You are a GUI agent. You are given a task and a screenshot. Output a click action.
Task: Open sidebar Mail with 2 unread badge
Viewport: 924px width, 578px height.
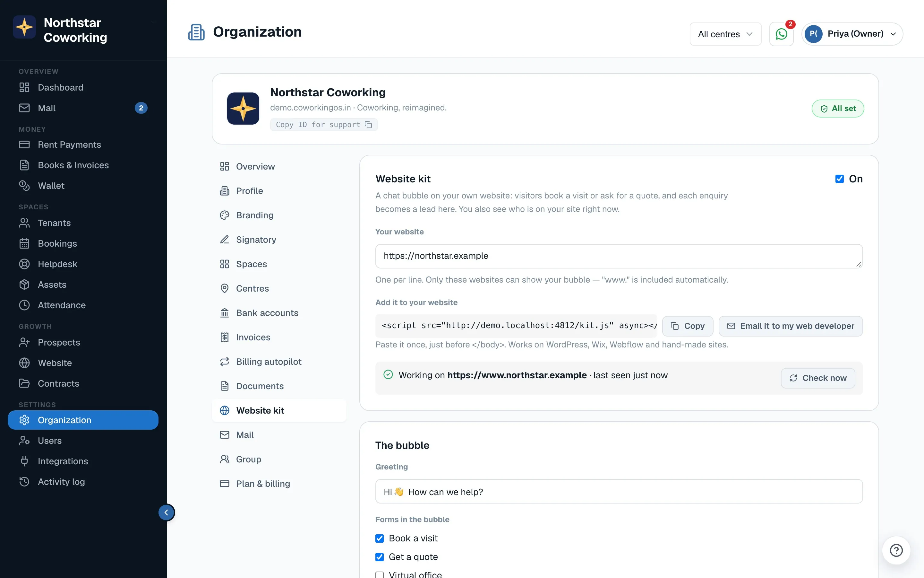(83, 108)
